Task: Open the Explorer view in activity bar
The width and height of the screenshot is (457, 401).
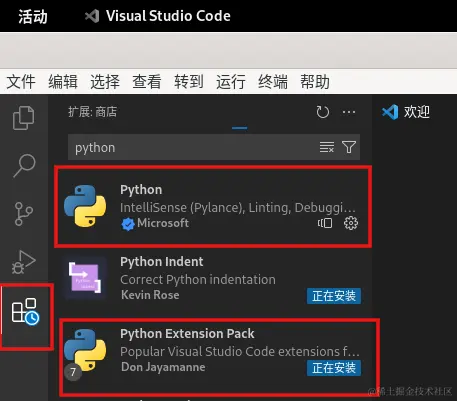Action: point(23,118)
